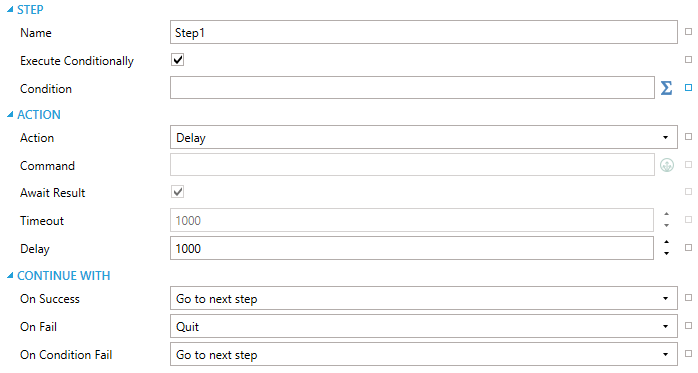This screenshot has width=698, height=373.
Task: Click the property marker square beside Name field
Action: pyautogui.click(x=688, y=32)
